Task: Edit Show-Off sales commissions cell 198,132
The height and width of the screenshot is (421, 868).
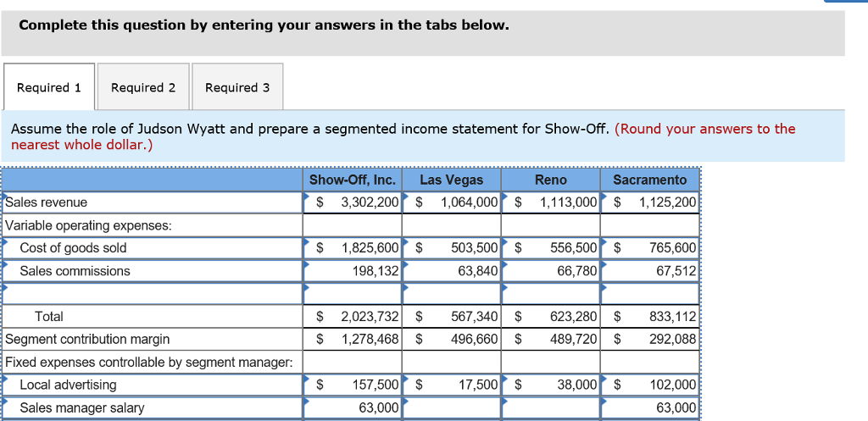Action: (x=353, y=271)
